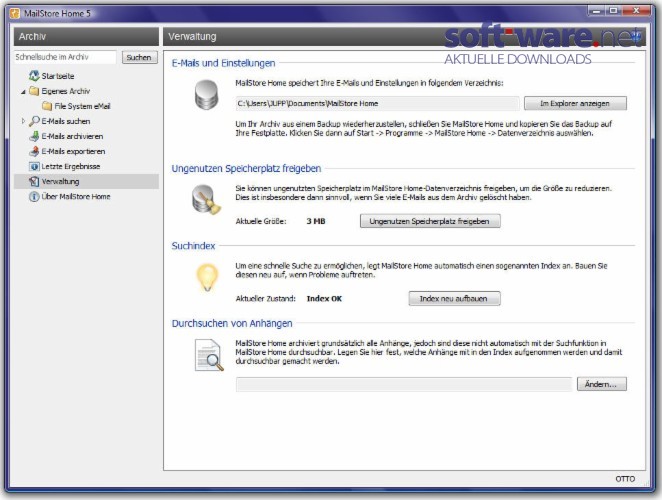Click the Aktueller Zustand label
Viewport: 662px width, 500px height.
(x=266, y=299)
